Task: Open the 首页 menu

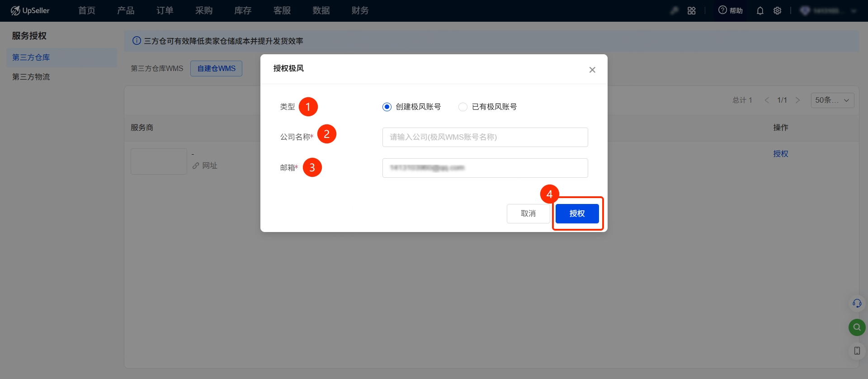Action: tap(87, 10)
